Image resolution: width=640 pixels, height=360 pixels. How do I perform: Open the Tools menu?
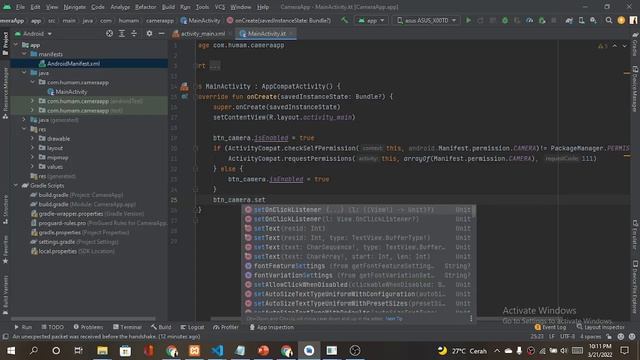[x=202, y=7]
